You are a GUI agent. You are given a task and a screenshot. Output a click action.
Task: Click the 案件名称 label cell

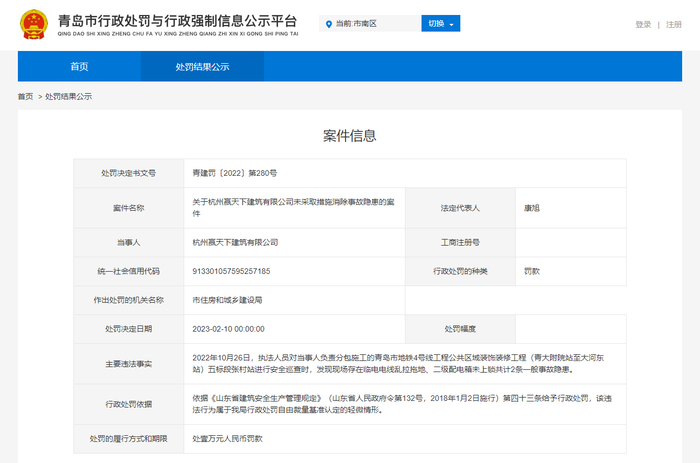[x=129, y=208]
